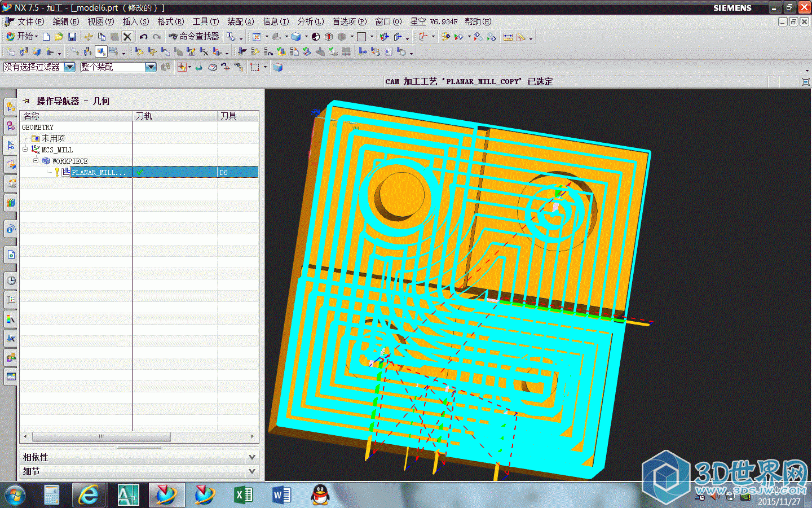Image resolution: width=812 pixels, height=508 pixels.
Task: Click the Fit view icon
Action: pos(257,37)
